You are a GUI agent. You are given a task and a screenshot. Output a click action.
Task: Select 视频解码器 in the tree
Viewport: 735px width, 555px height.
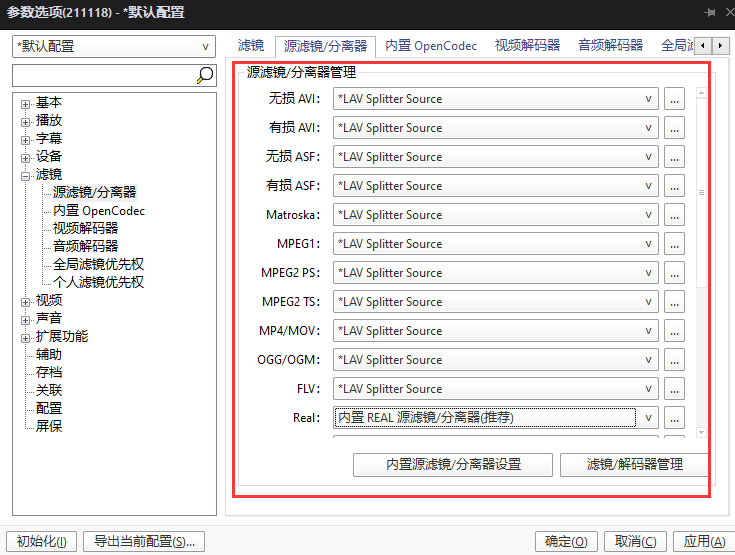(x=85, y=228)
